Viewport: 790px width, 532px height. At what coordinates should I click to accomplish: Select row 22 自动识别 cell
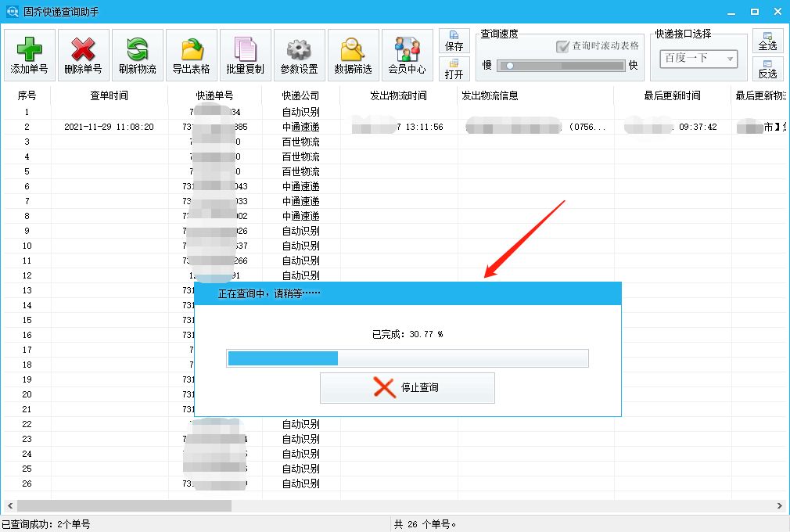pyautogui.click(x=301, y=424)
